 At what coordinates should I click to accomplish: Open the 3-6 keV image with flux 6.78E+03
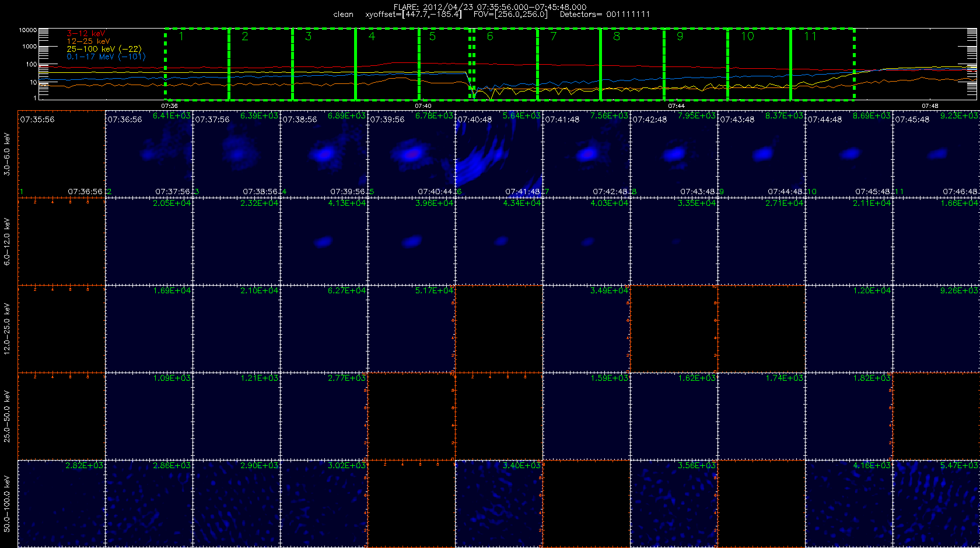click(411, 154)
